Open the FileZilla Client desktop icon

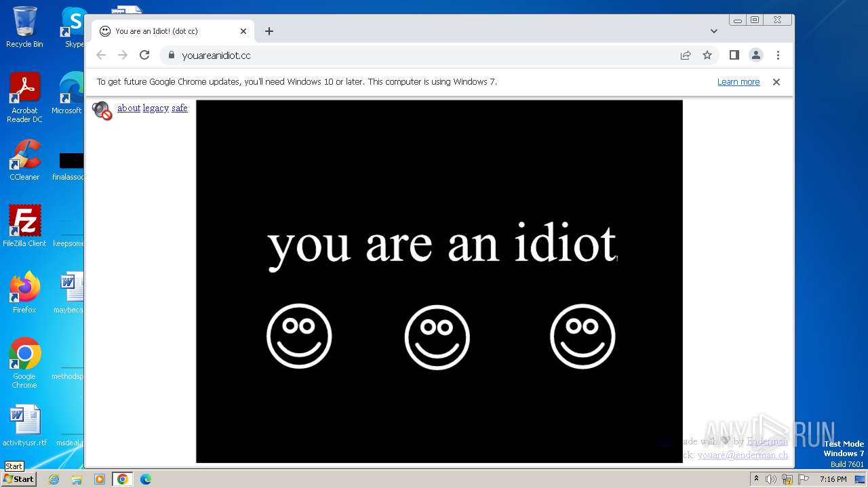(x=24, y=226)
